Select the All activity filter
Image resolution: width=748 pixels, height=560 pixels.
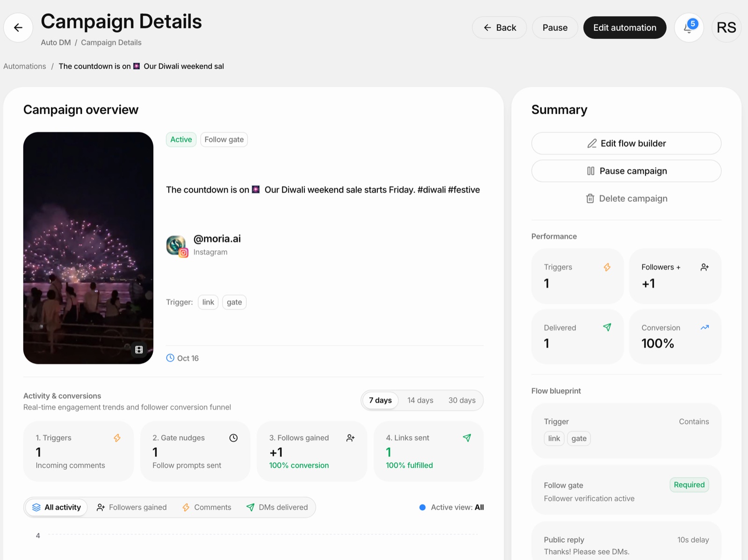57,507
